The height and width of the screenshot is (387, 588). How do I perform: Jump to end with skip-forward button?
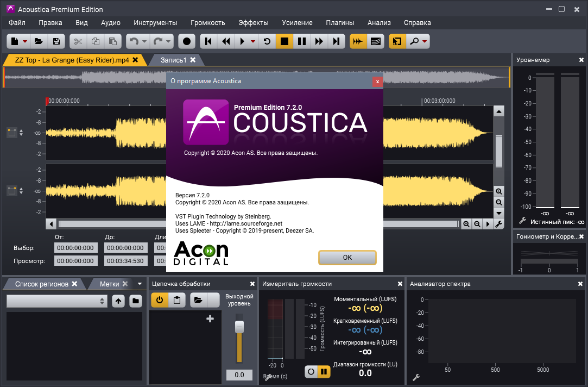(x=337, y=41)
